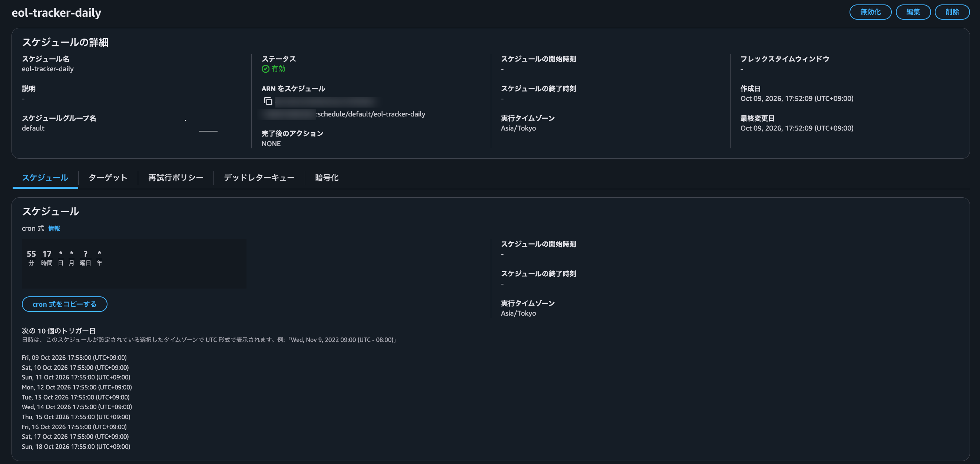Click the NONE value under 完了後のアクション

click(271, 144)
